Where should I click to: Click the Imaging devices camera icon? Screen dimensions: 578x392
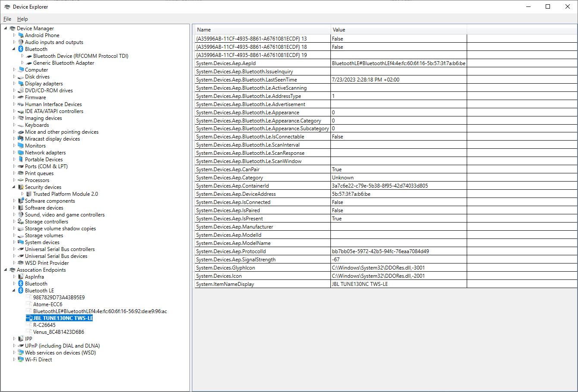(21, 118)
